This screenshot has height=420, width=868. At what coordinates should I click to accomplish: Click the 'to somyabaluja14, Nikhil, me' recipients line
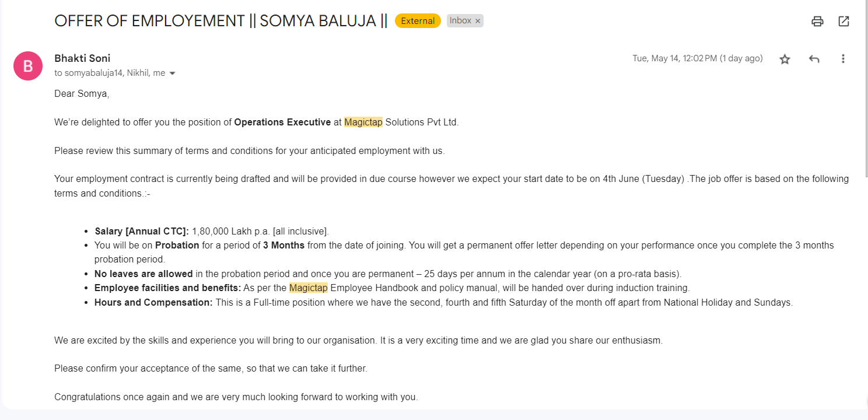(x=110, y=73)
